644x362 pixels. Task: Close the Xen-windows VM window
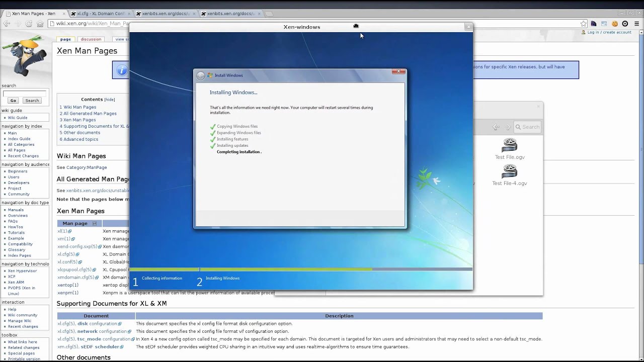pos(468,27)
